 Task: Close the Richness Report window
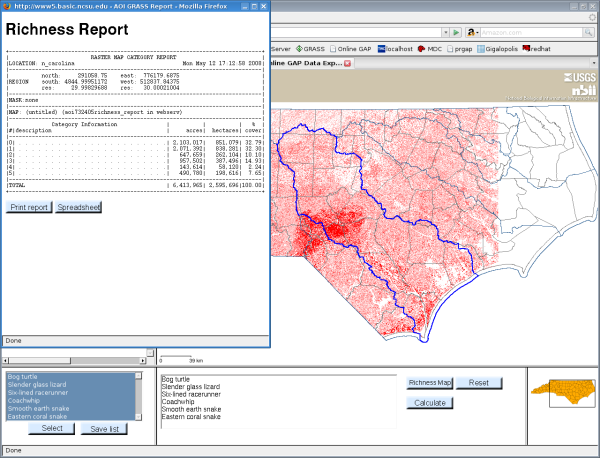(264, 7)
